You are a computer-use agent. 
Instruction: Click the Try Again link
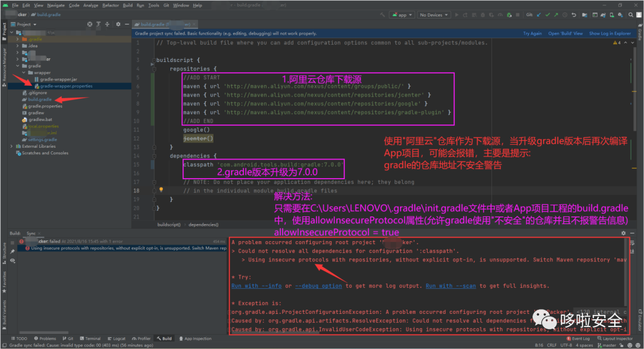click(532, 33)
